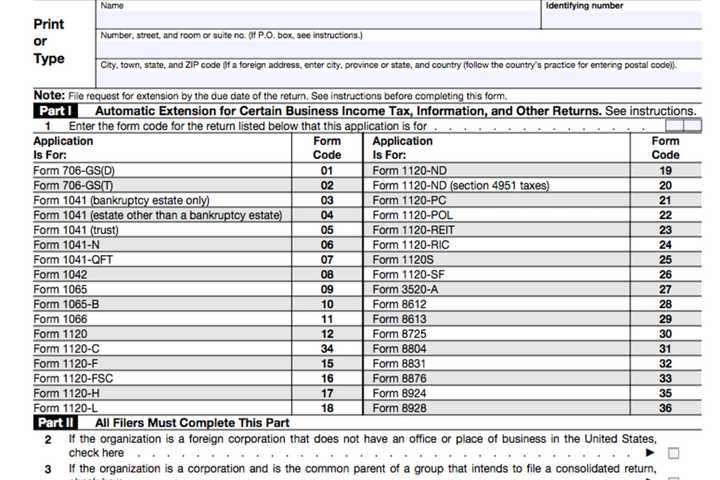Click the 'Print or Type' label

click(49, 41)
